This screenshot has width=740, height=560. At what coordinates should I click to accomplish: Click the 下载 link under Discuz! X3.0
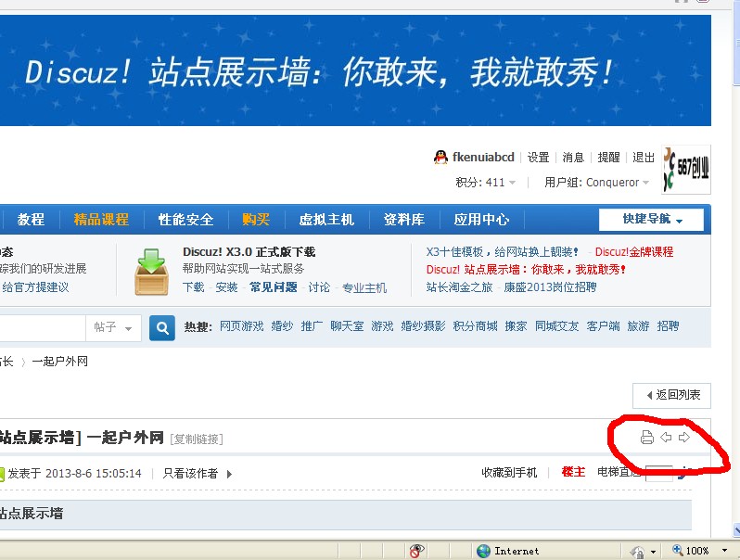click(x=194, y=287)
